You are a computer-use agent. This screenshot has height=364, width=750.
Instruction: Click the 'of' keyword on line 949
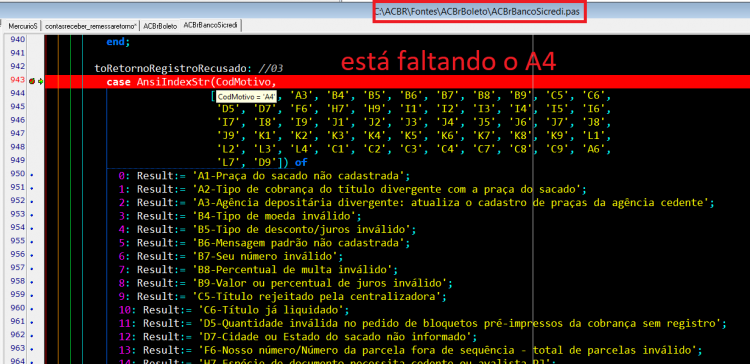coord(301,163)
